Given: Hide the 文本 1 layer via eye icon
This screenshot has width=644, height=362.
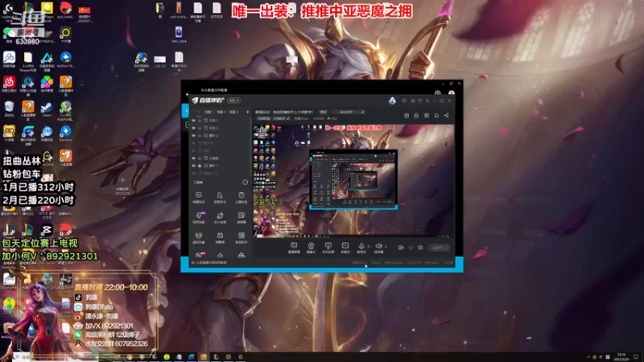Looking at the screenshot, I should tap(193, 121).
